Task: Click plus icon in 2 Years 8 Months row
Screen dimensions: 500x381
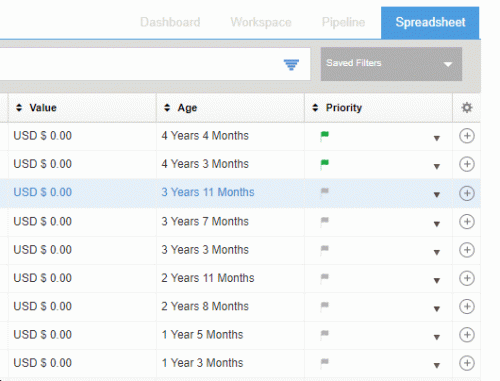Action: tap(467, 306)
